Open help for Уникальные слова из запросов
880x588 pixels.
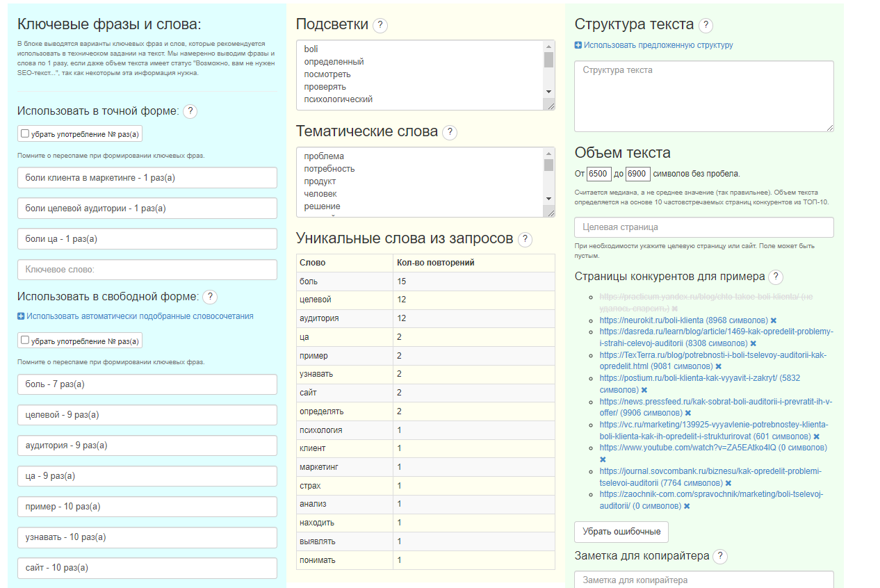pos(525,240)
